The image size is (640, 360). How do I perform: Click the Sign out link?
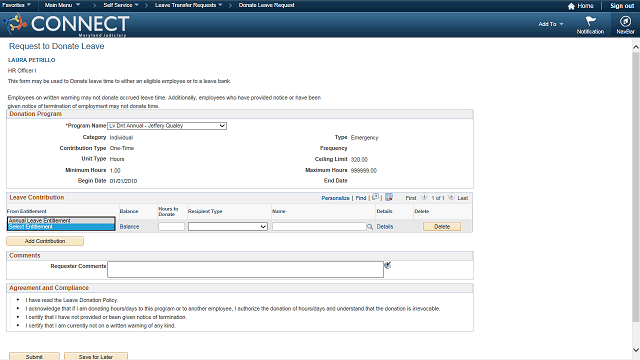pos(622,6)
